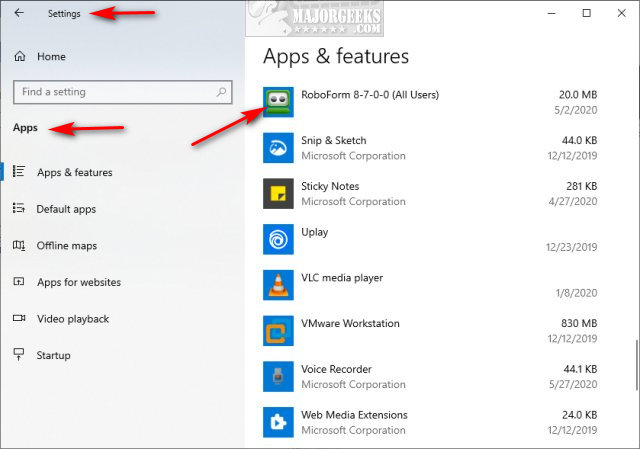Click the search magnifier icon
The width and height of the screenshot is (640, 449).
coord(221,92)
